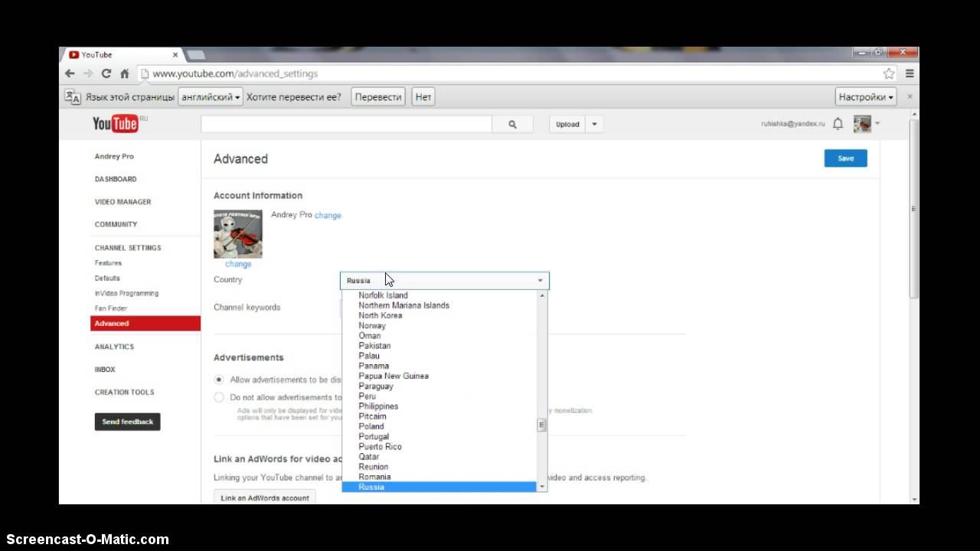The width and height of the screenshot is (980, 551).
Task: Expand the Upload button dropdown arrow
Action: 594,124
